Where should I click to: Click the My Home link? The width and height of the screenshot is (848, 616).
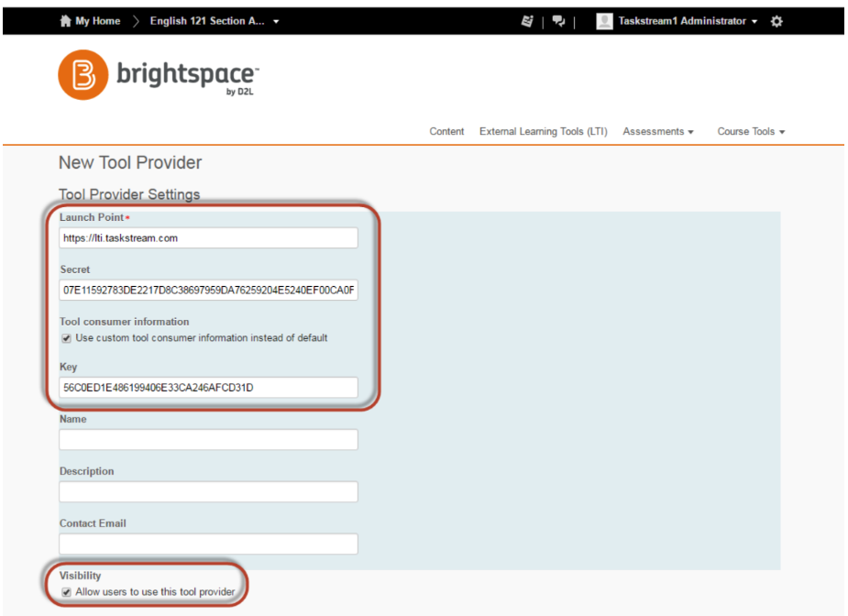(97, 21)
